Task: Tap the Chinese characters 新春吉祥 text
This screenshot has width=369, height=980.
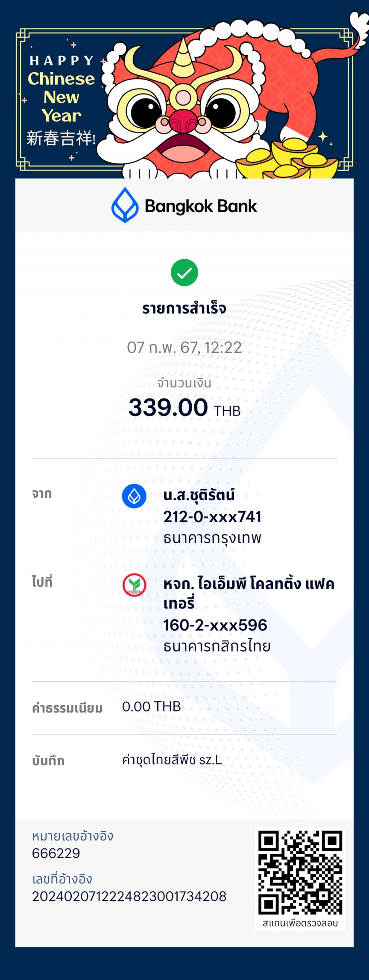Action: coord(61,139)
